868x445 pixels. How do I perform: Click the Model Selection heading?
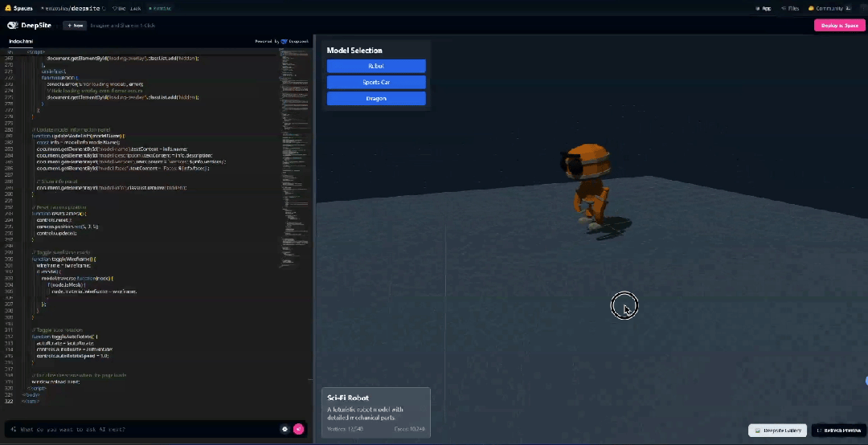point(354,51)
